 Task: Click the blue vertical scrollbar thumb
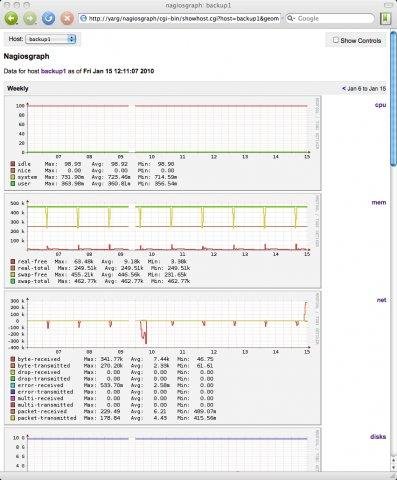pyautogui.click(x=393, y=98)
